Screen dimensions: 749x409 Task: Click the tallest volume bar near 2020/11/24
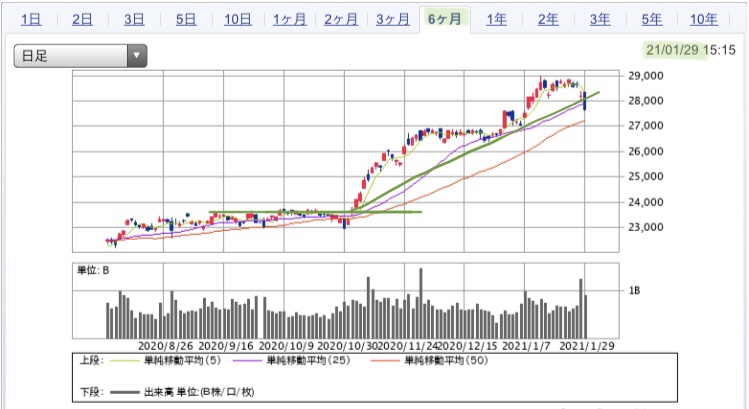[x=421, y=303]
